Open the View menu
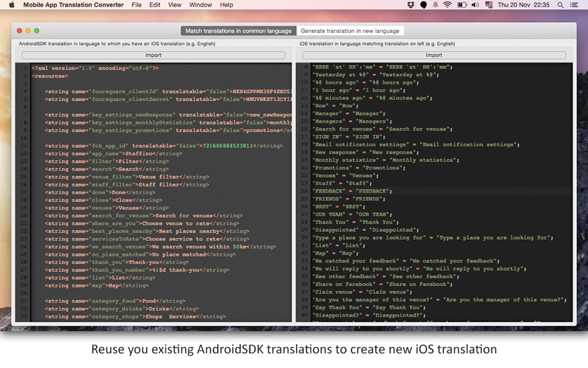Screen dimensions: 588x368 tap(175, 5)
